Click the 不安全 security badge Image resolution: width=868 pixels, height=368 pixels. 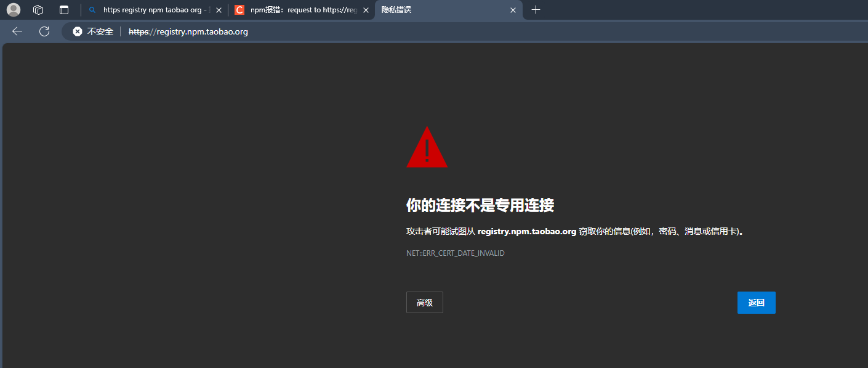click(92, 31)
